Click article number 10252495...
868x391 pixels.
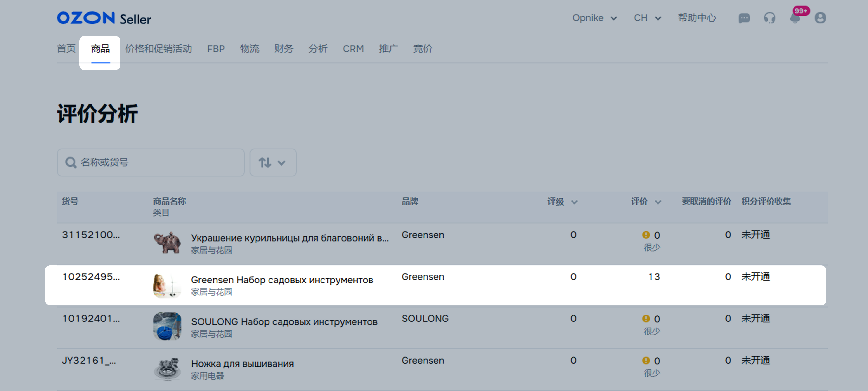[x=91, y=277]
